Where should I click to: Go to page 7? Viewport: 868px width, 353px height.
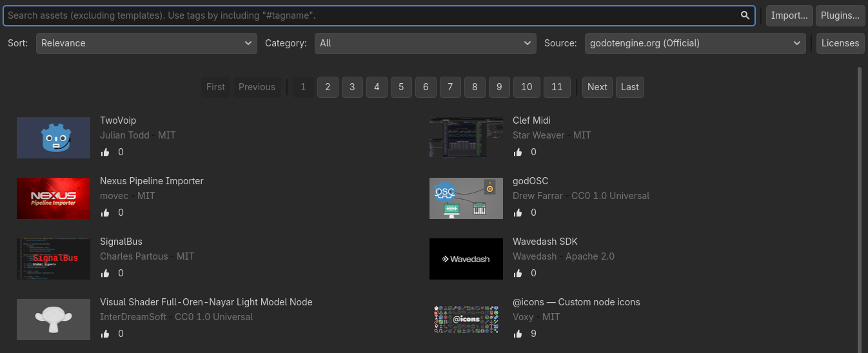[x=450, y=87]
